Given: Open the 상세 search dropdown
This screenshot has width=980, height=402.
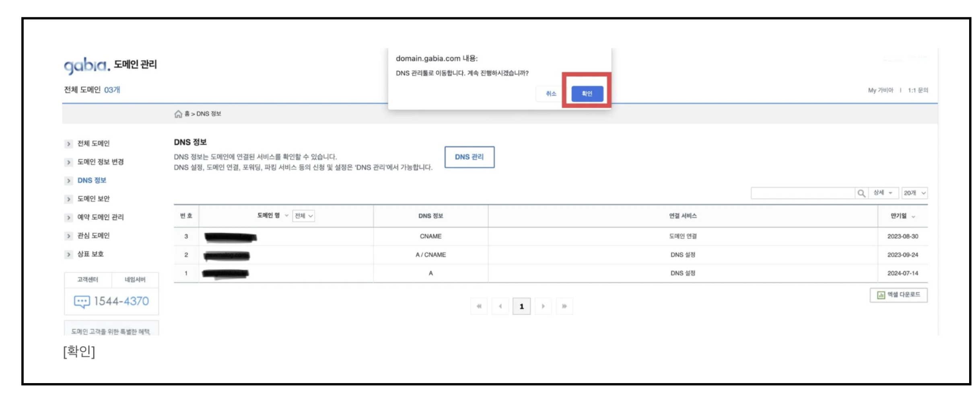Looking at the screenshot, I should pos(883,193).
